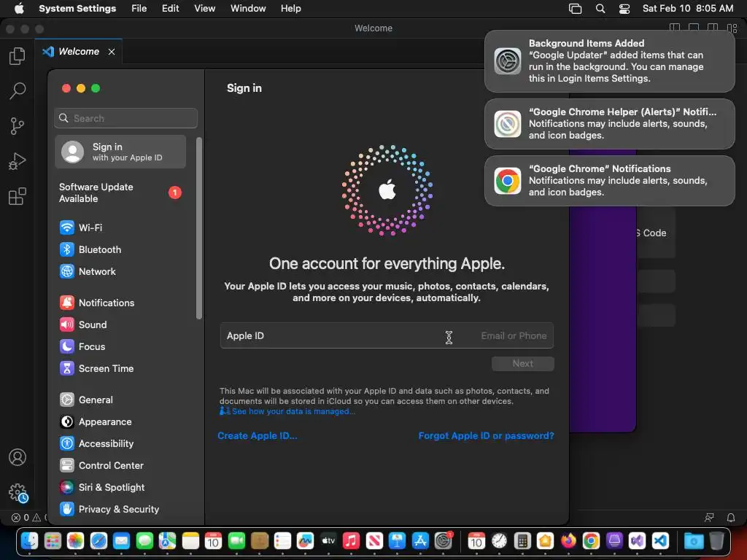Open Siri & Spotlight settings

[120, 488]
